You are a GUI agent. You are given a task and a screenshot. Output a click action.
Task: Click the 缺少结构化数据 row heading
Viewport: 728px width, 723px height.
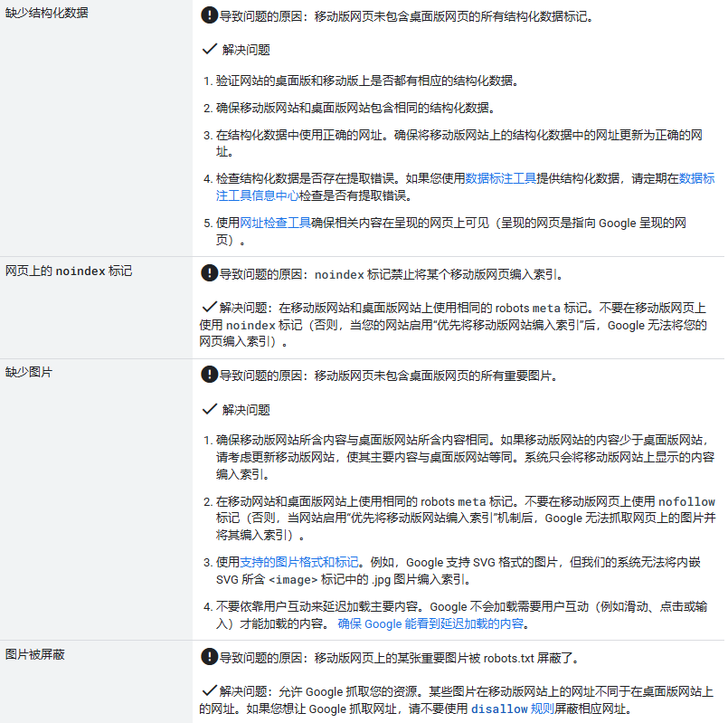pyautogui.click(x=47, y=14)
